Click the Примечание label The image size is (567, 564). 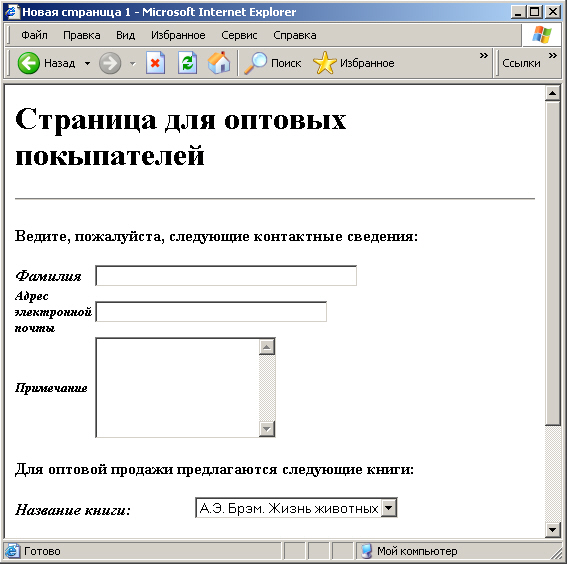(51, 388)
